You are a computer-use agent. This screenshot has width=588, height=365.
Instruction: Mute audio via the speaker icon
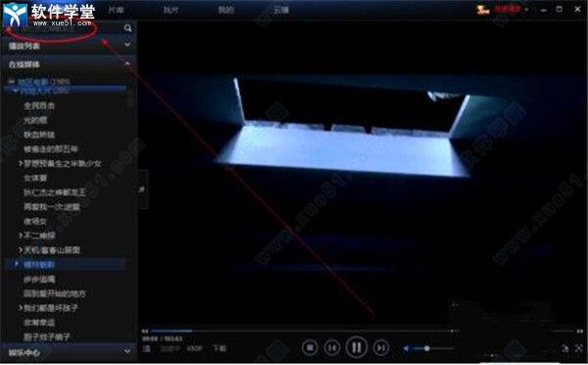406,348
